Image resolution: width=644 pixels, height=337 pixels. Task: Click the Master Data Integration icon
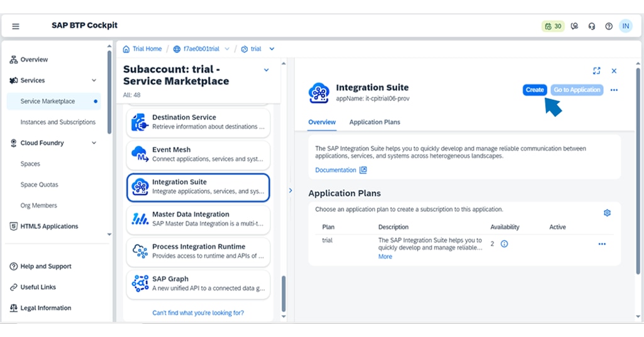[140, 219]
